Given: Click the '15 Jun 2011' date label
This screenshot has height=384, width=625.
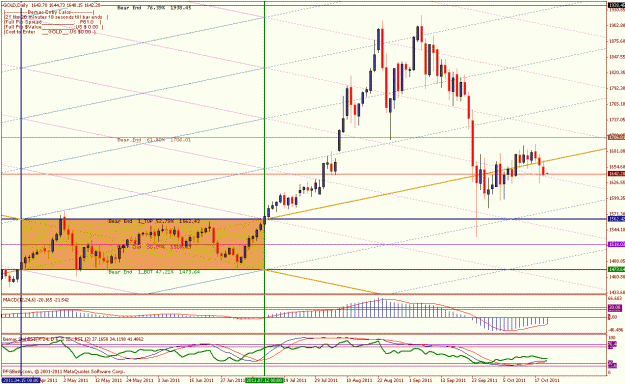Looking at the screenshot, I should pos(202,380).
